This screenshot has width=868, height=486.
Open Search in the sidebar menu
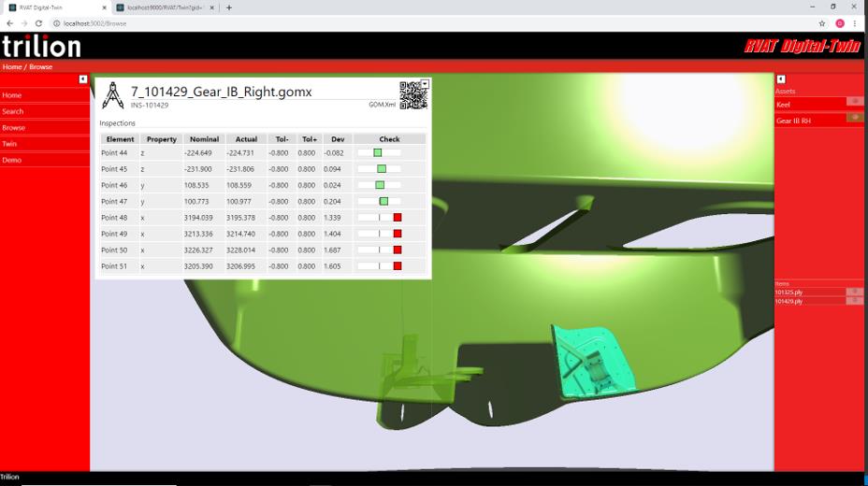pos(13,111)
